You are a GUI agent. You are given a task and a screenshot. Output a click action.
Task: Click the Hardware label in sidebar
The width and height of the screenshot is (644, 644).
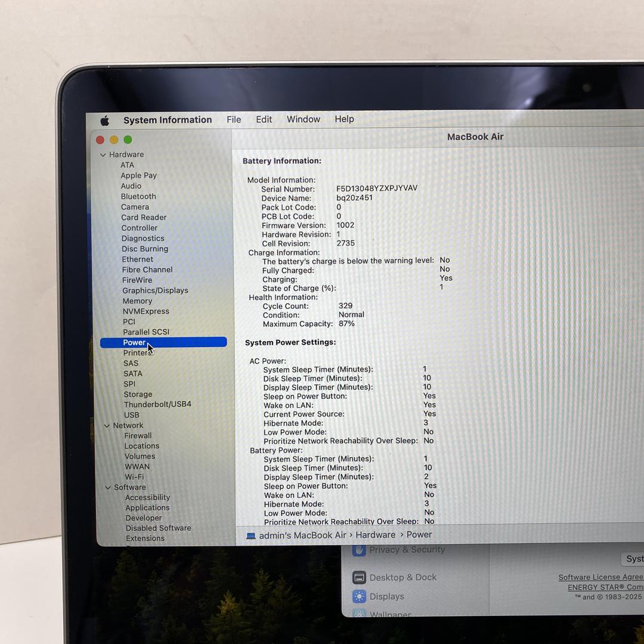(x=126, y=154)
